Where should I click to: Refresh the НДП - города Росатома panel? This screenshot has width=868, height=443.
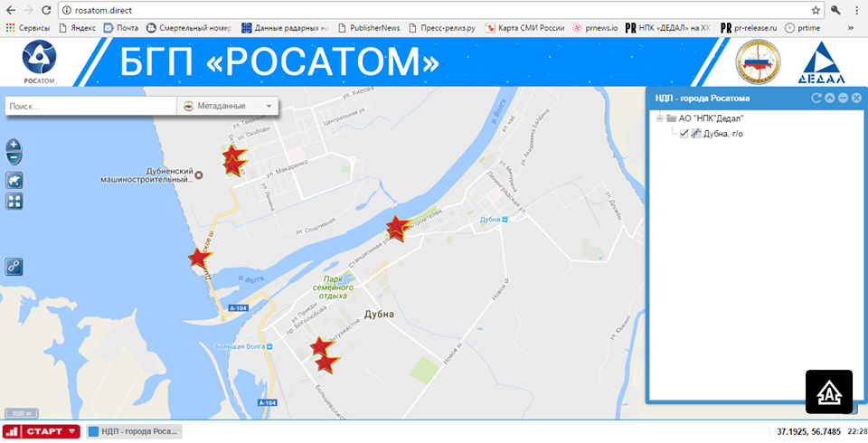click(x=816, y=98)
